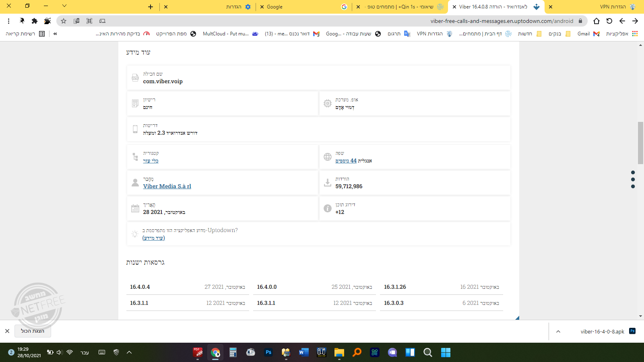This screenshot has height=362, width=644.
Task: Click the package name com.viber.voip
Action: coord(163,81)
